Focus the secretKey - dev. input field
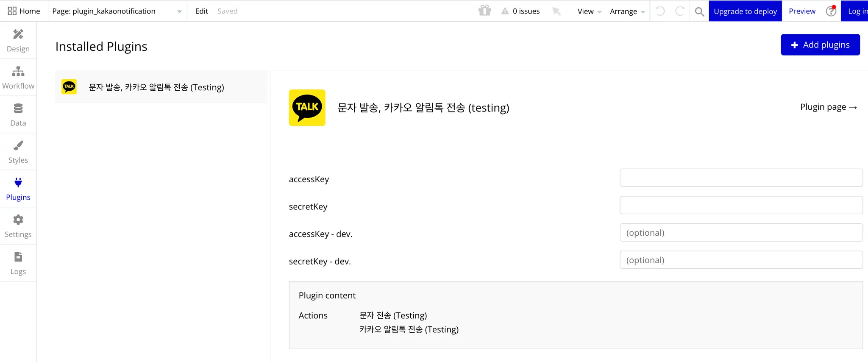This screenshot has width=868, height=362. point(741,260)
